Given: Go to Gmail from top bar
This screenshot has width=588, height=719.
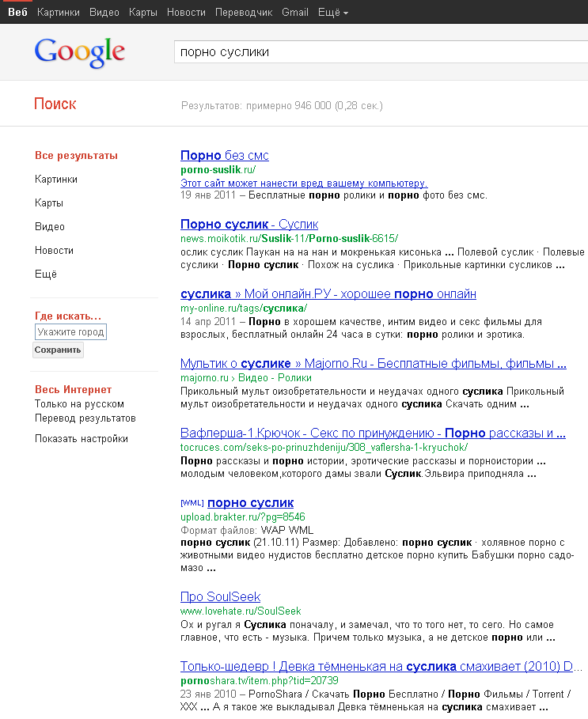Looking at the screenshot, I should (x=295, y=13).
